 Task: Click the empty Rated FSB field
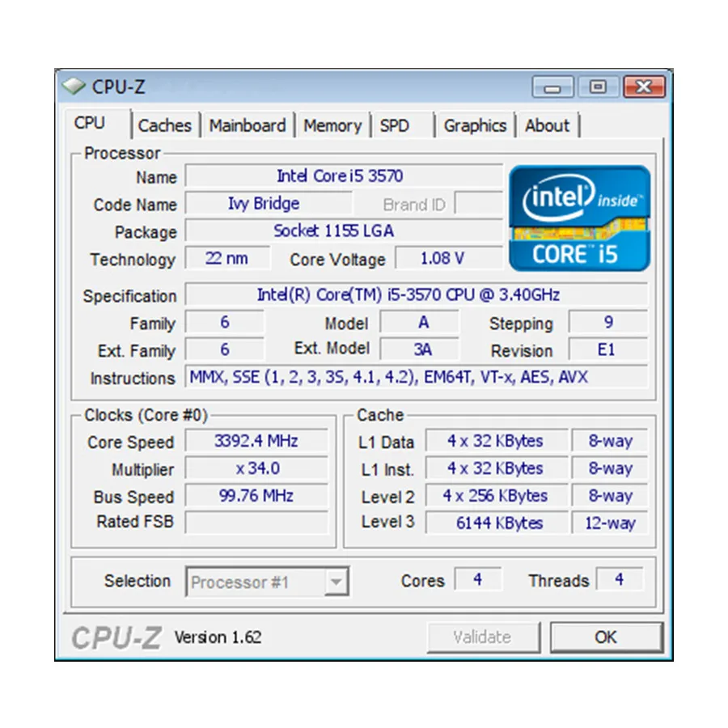256,523
